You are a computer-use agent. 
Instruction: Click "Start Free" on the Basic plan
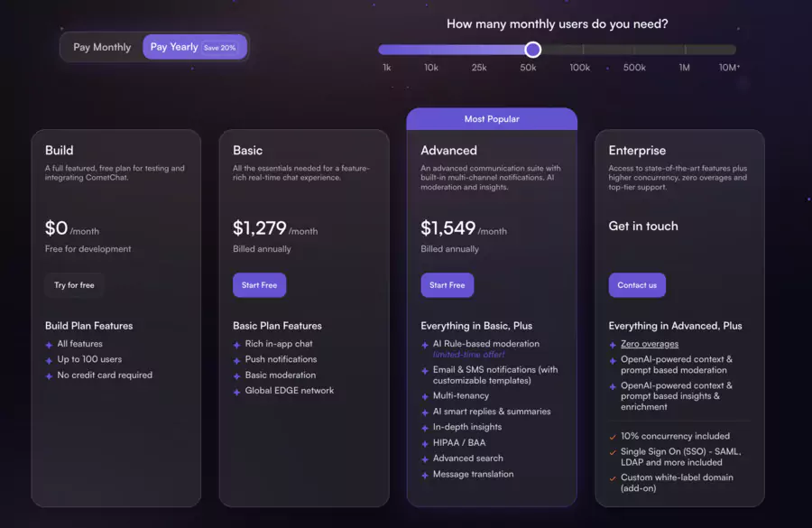[259, 284]
